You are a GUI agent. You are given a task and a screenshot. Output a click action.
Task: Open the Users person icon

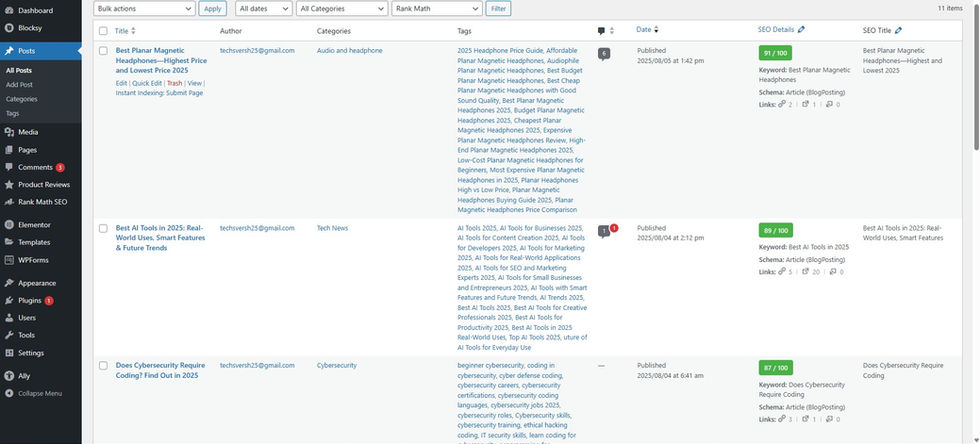coord(9,318)
